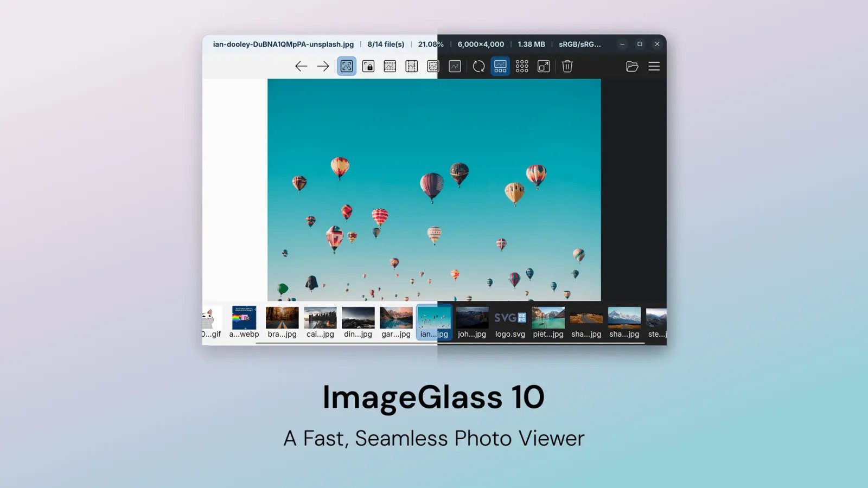Screen dimensions: 868x488
Task: Select the highlighted ian...jpg thumbnail
Action: click(x=434, y=322)
